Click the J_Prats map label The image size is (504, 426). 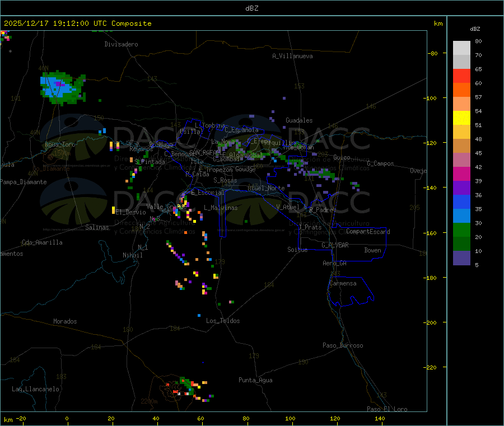pos(310,227)
